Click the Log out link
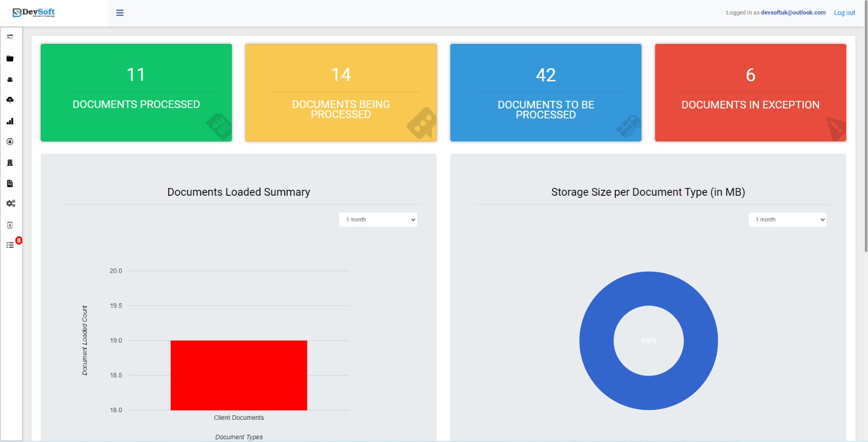The image size is (868, 442). (x=844, y=13)
